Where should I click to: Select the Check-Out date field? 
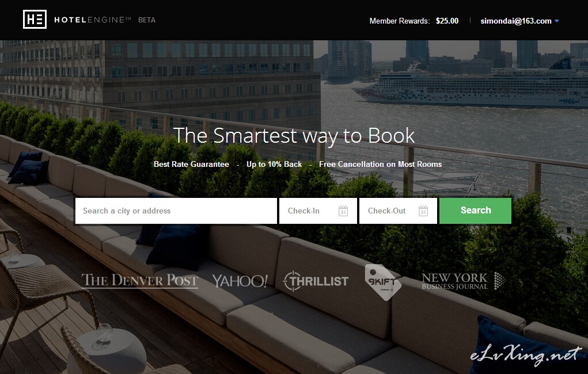click(x=398, y=211)
